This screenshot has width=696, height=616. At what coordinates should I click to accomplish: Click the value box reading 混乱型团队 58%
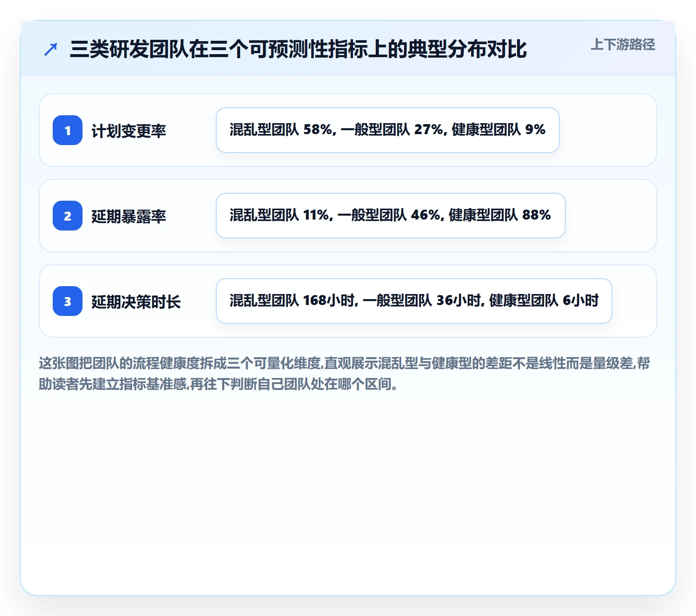pos(388,130)
